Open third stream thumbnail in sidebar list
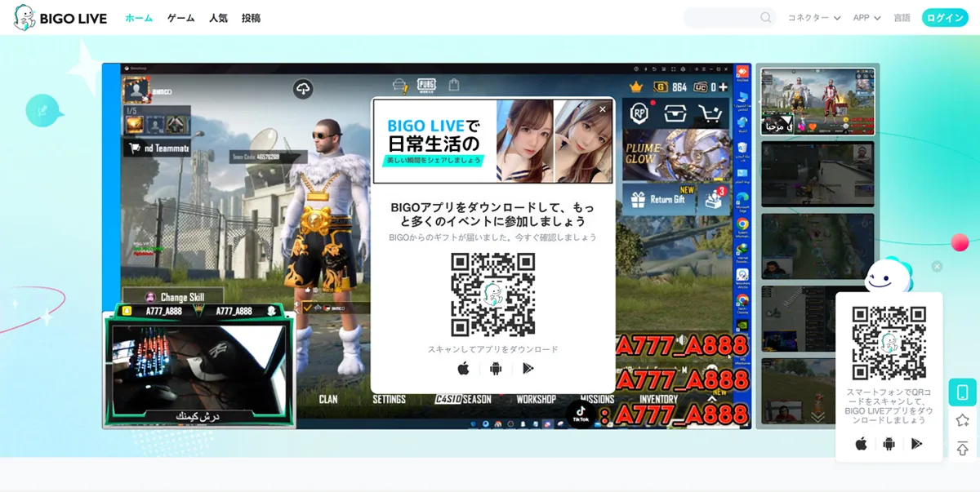Screen dimensions: 980x492 pos(817,246)
